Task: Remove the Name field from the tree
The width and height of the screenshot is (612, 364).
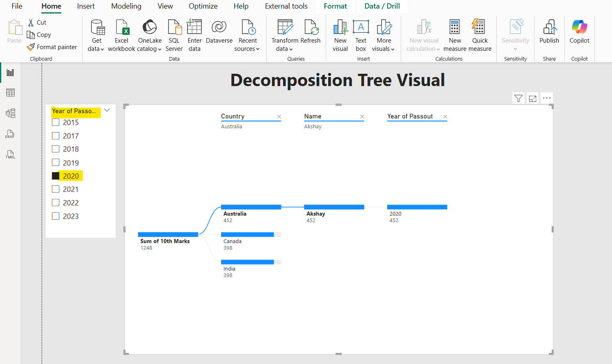Action: click(362, 116)
